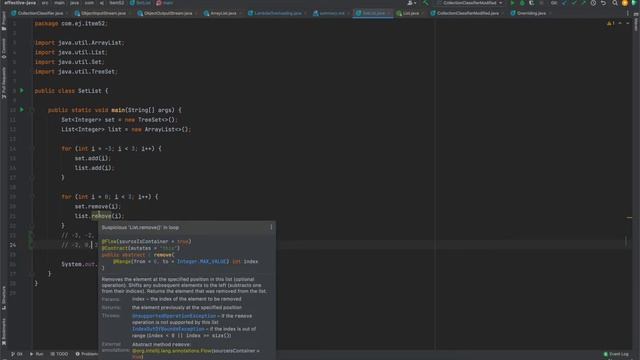Click the effective-java breadcrumb project name
The height and width of the screenshot is (360, 640).
pos(20,3)
